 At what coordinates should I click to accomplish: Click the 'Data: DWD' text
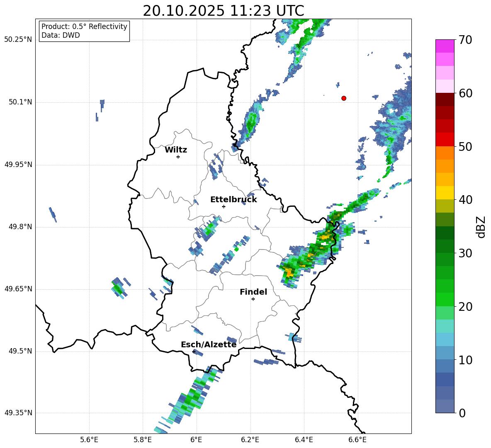tap(61, 35)
